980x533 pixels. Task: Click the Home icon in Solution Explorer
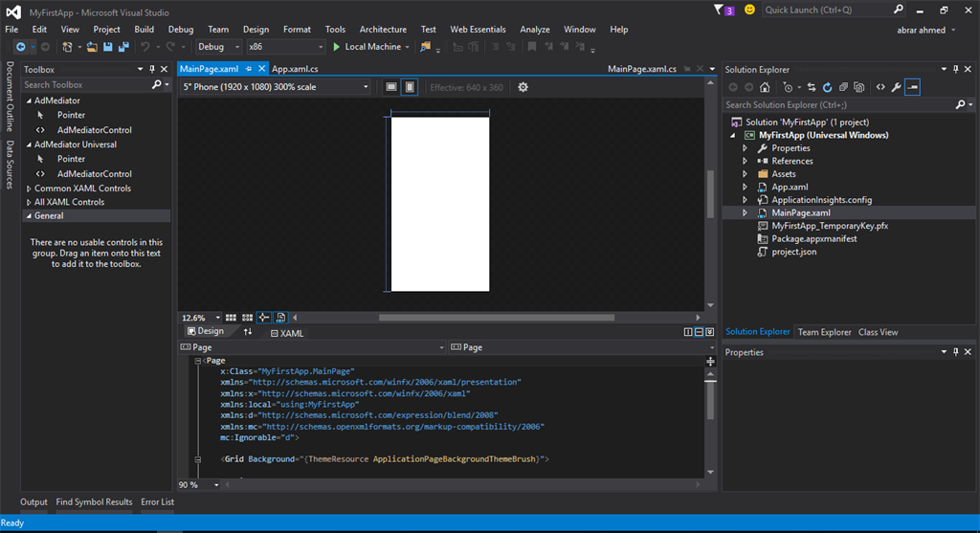(x=766, y=87)
